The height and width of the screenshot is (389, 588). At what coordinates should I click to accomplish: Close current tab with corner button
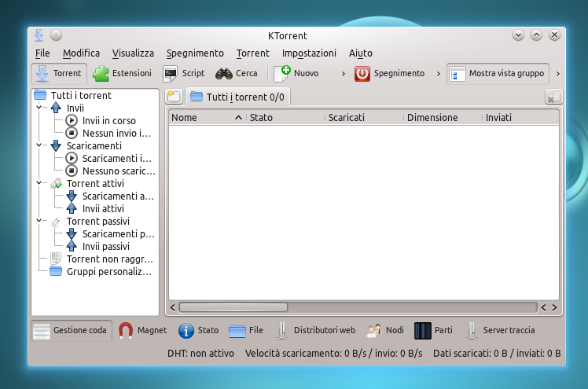coord(553,97)
